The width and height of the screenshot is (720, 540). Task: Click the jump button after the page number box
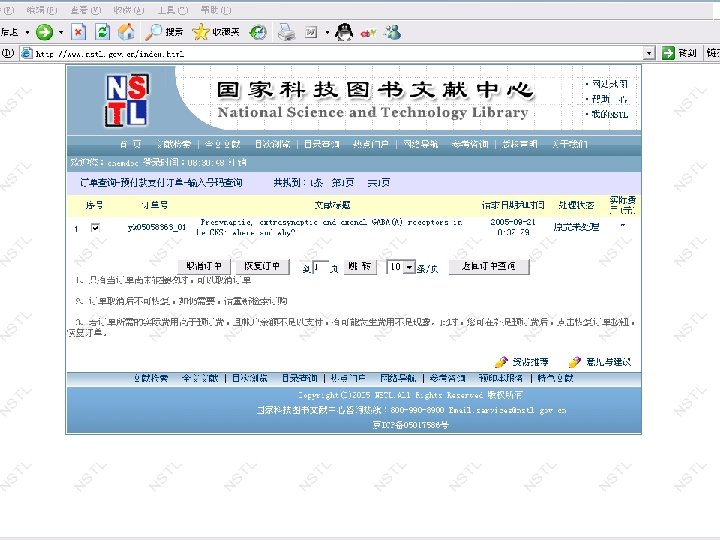point(360,266)
